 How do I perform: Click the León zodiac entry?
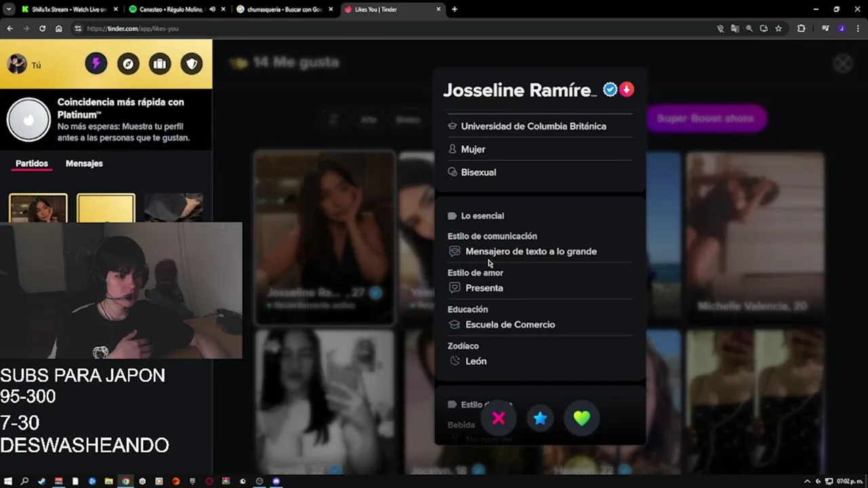point(476,361)
